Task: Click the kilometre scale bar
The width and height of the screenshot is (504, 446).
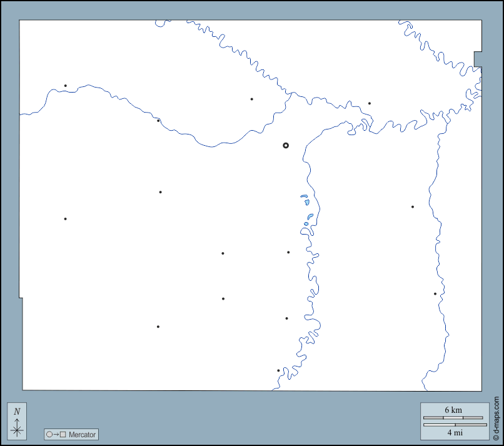Action: pos(453,417)
